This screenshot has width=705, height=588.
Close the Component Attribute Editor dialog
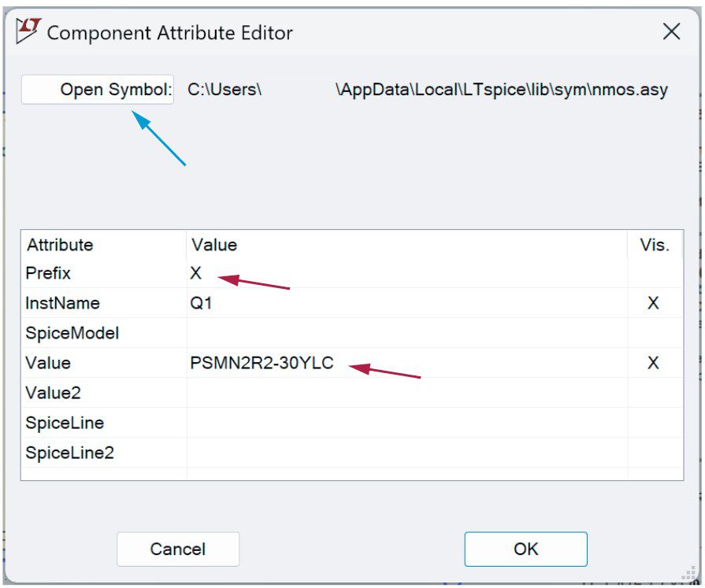coord(671,31)
